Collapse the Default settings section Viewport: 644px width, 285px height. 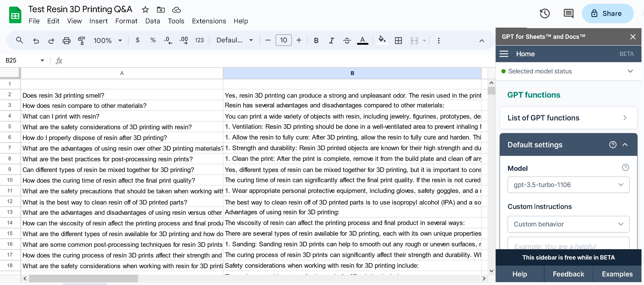tap(625, 145)
